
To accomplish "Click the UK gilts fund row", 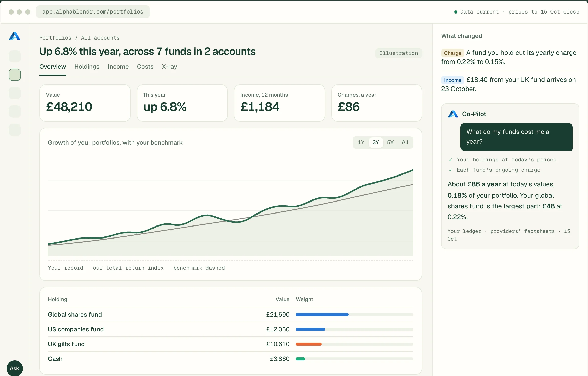I will [x=231, y=344].
